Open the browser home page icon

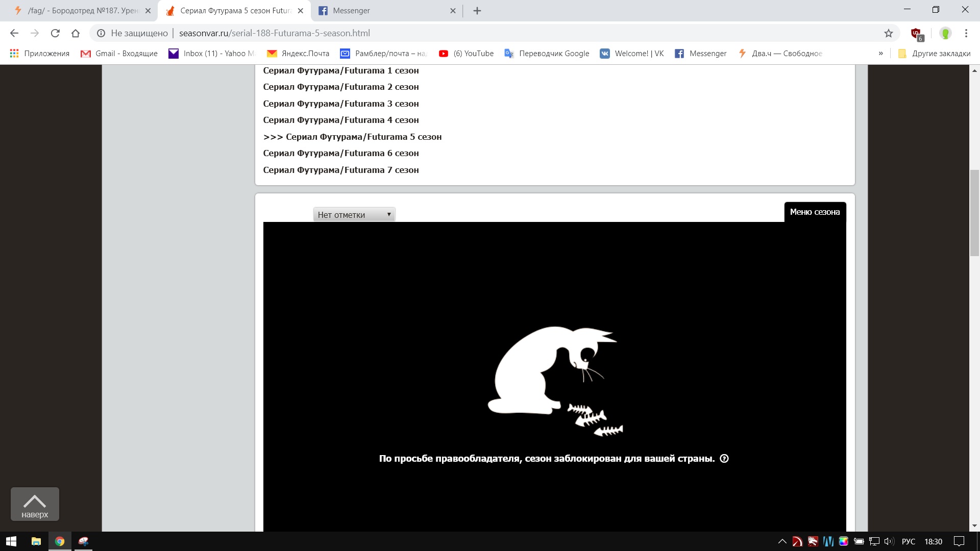tap(76, 33)
